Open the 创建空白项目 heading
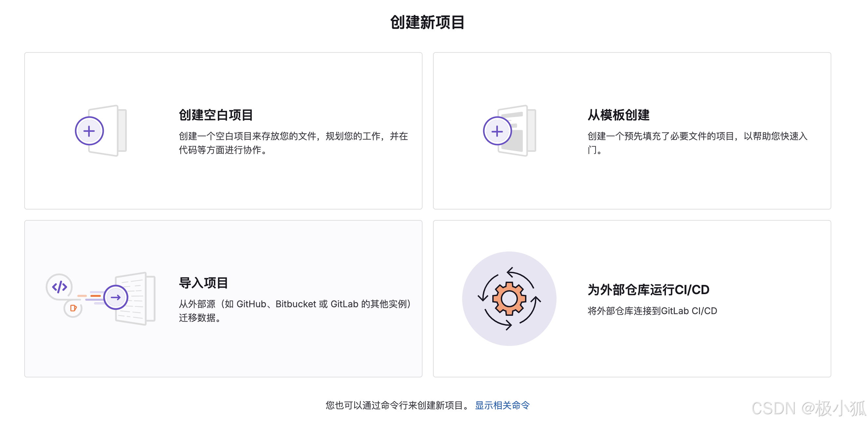Screen dimensions: 868x423 (216, 115)
